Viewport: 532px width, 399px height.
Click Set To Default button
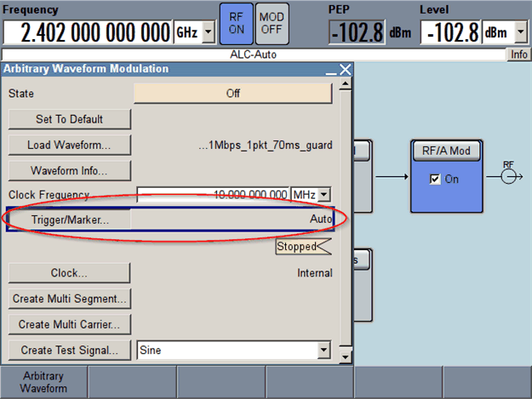tap(70, 119)
